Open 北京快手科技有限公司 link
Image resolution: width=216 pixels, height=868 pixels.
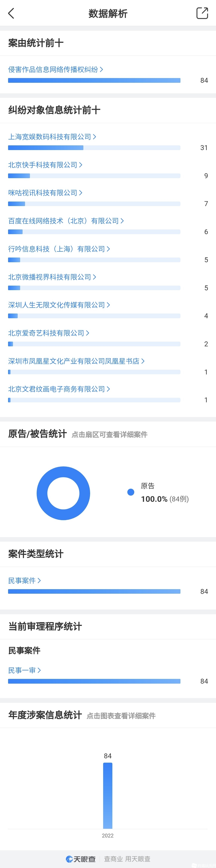tap(43, 165)
